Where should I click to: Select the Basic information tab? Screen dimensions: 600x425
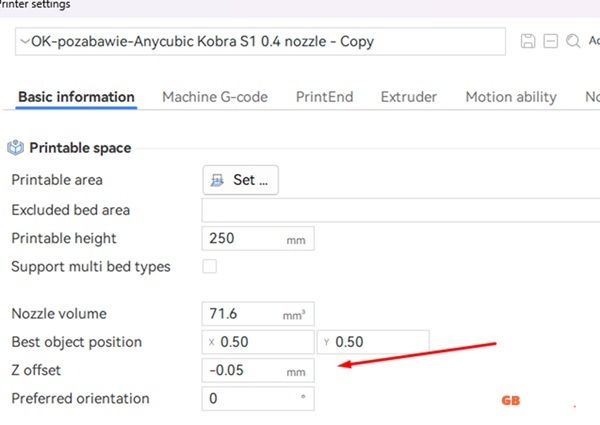pyautogui.click(x=76, y=97)
